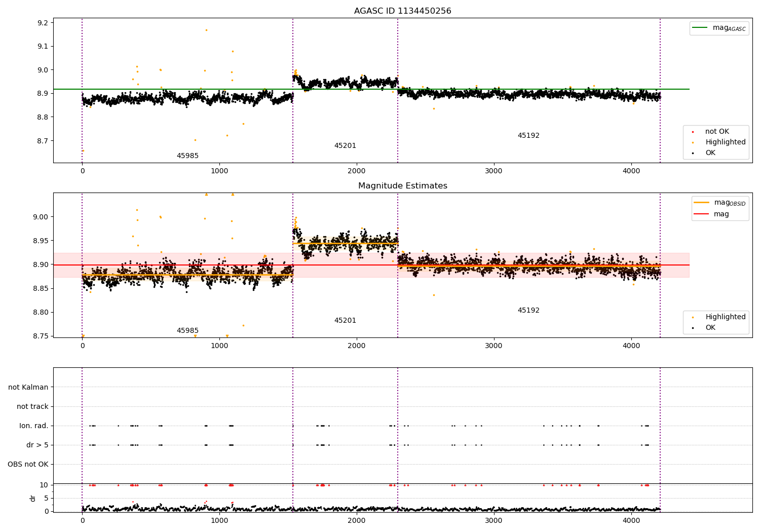Click the 'OBS not OK' row label
Image resolution: width=760 pixels, height=532 pixels.
[28, 465]
